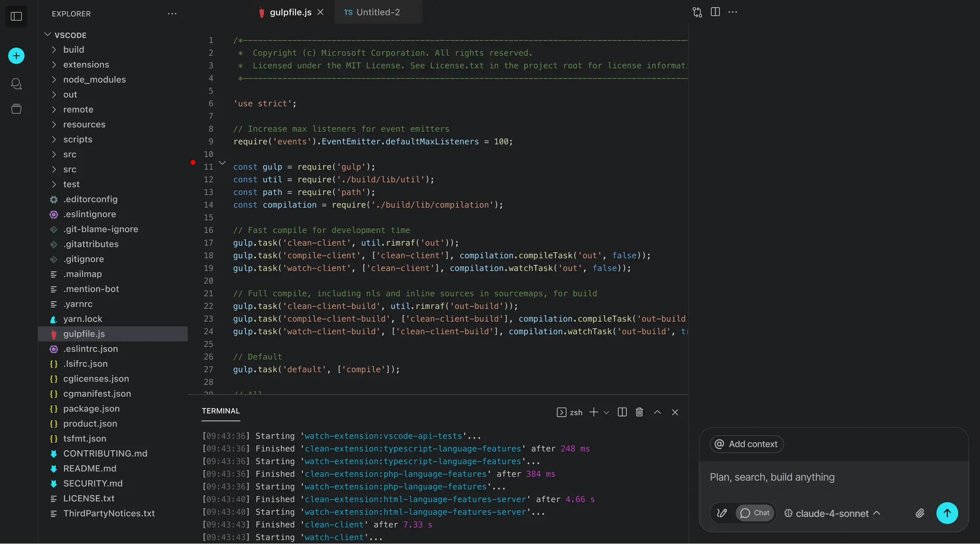Expand the node_modules folder

pyautogui.click(x=94, y=79)
